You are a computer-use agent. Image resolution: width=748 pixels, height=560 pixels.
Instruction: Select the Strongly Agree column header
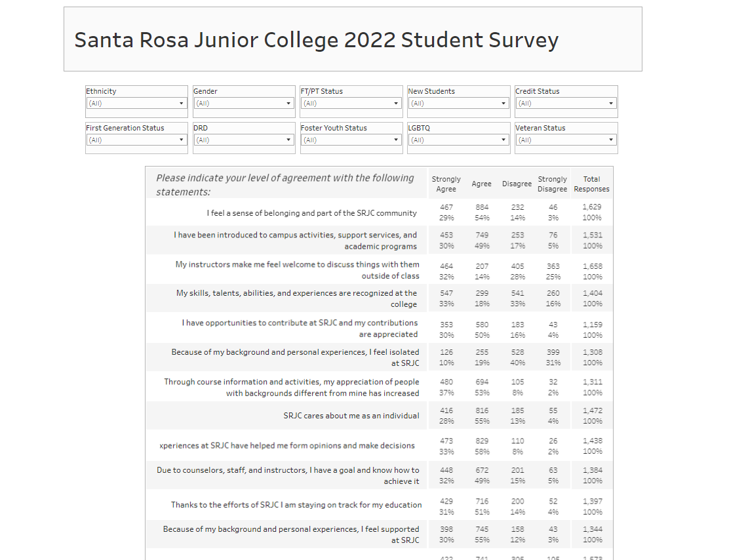[446, 184]
